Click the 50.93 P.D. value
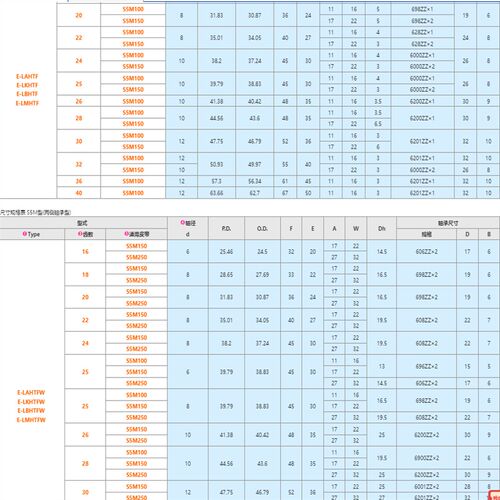 (217, 164)
